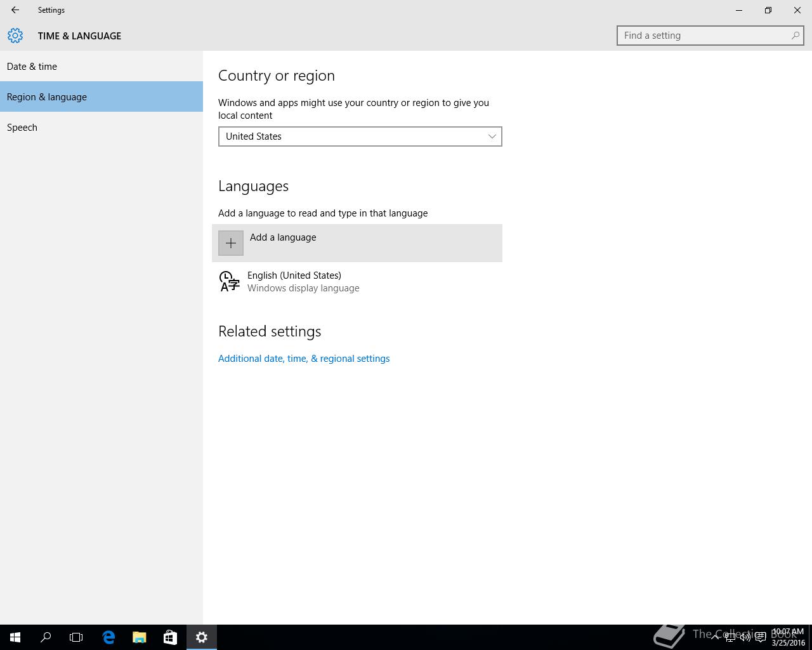812x650 pixels.
Task: Open the Date & time section
Action: click(x=101, y=66)
